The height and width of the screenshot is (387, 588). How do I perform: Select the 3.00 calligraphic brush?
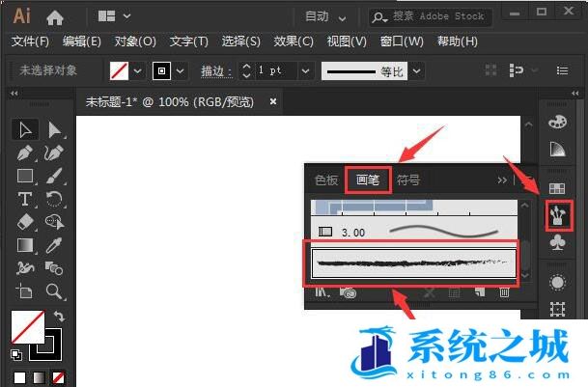pos(414,232)
